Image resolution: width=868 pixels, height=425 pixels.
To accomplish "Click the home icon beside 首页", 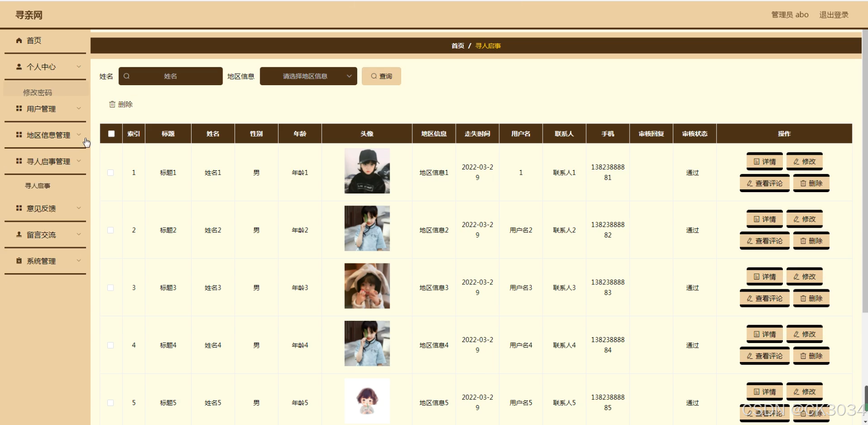I will [x=19, y=41].
